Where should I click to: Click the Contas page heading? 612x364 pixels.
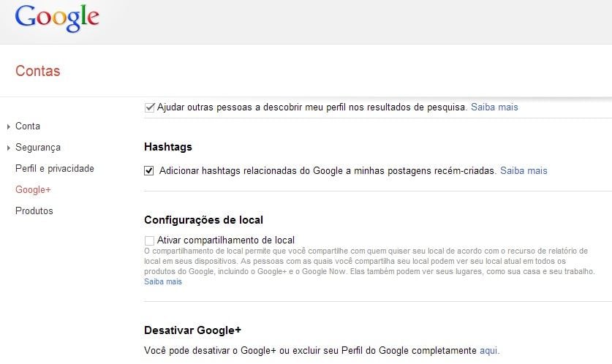tap(38, 71)
